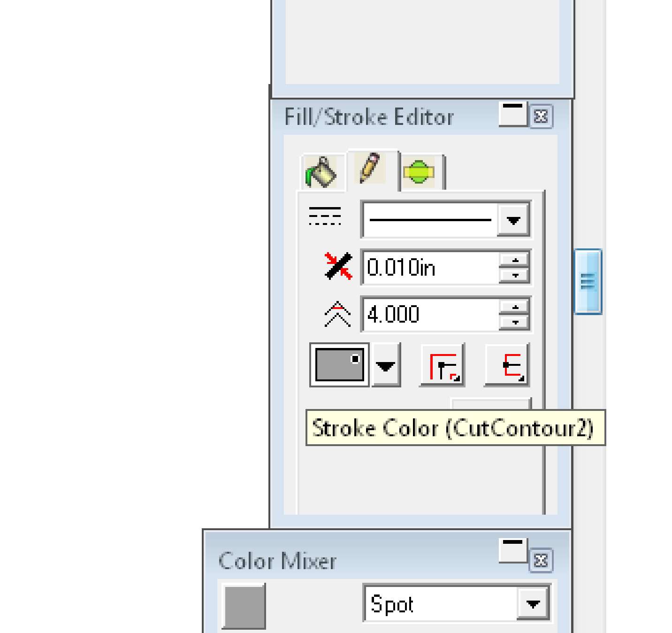Increase the 4.000 miter limit value
This screenshot has height=633, width=672.
(x=515, y=307)
